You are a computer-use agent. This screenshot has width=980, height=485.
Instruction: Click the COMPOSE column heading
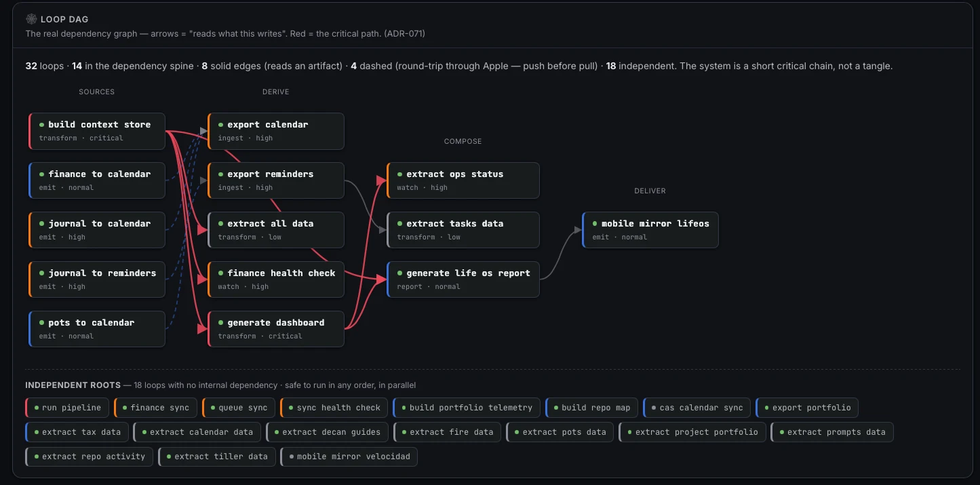point(463,141)
